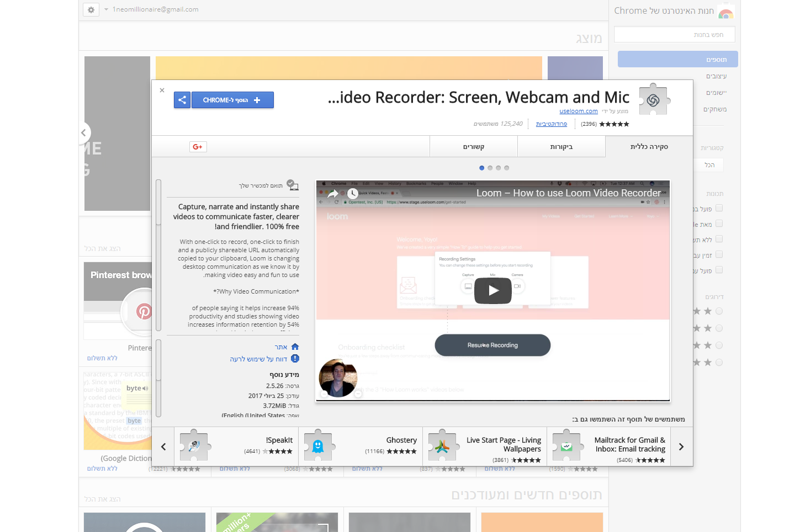Select משחקים in the store sidebar
The height and width of the screenshot is (532, 800).
(715, 109)
